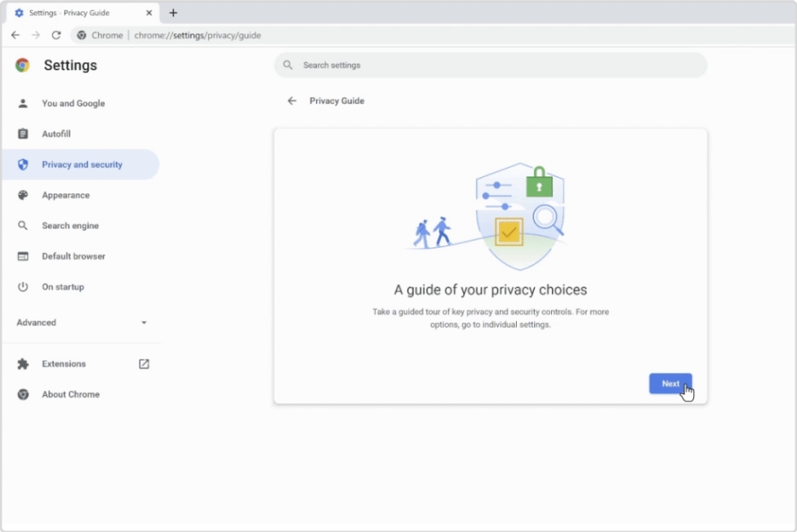
Task: Click the Search engine magnifier icon
Action: click(x=23, y=225)
